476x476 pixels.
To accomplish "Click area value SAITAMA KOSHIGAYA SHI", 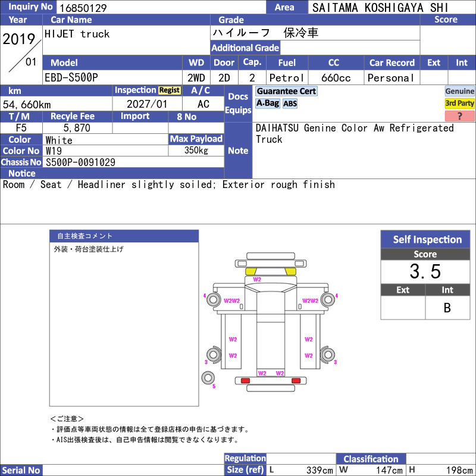I will point(380,8).
